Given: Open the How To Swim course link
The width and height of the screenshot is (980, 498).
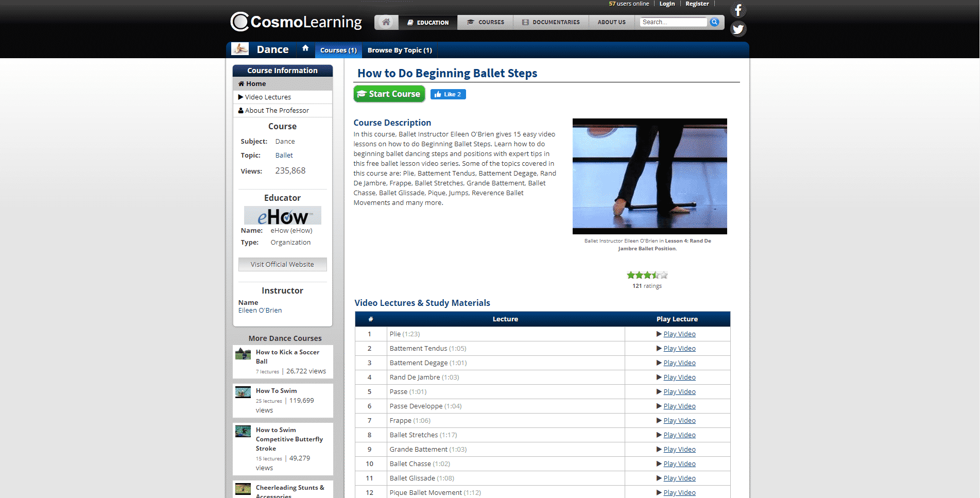Looking at the screenshot, I should pyautogui.click(x=276, y=390).
